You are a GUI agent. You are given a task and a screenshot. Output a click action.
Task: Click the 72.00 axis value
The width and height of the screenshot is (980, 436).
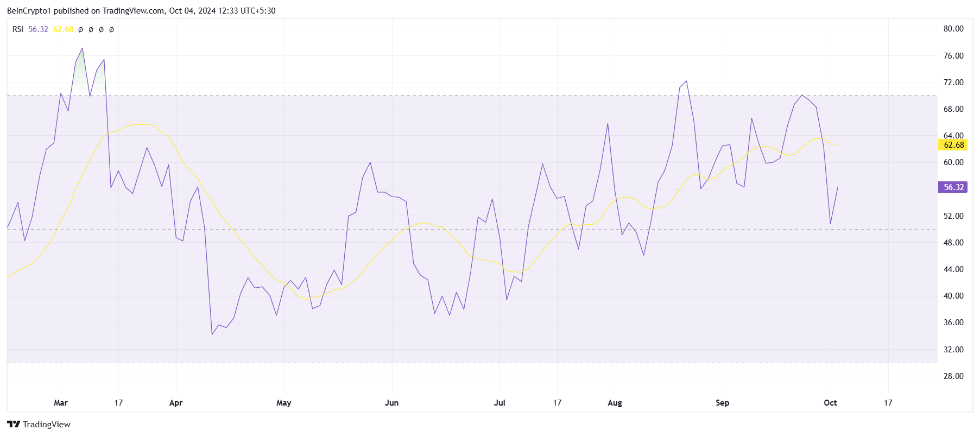[953, 83]
